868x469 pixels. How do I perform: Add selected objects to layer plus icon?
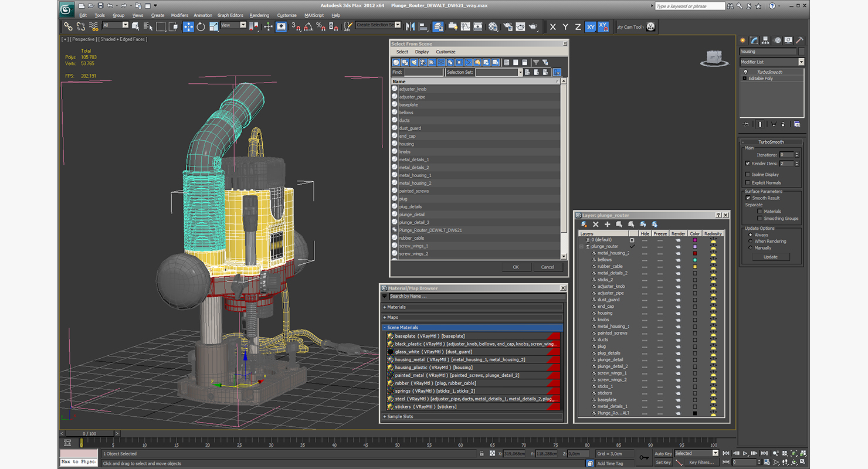click(608, 224)
